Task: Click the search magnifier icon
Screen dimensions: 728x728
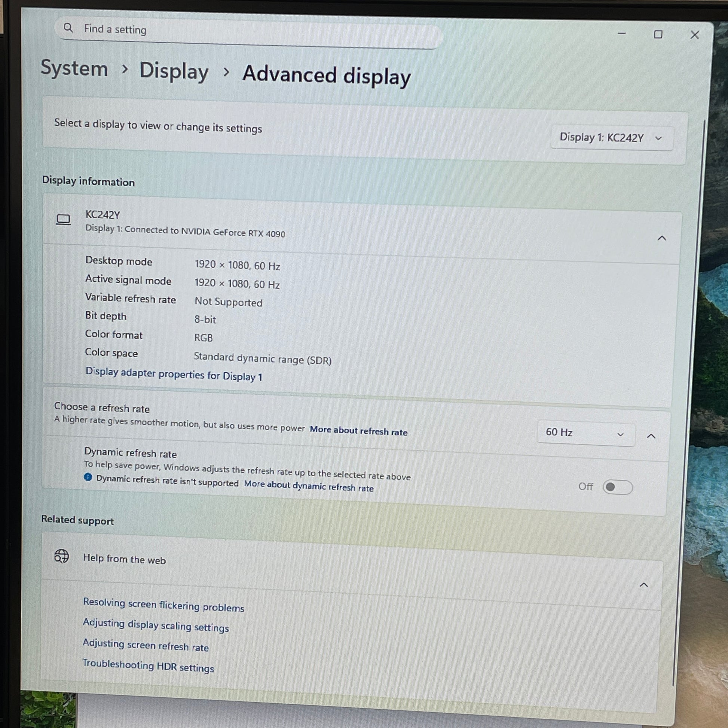Action: pos(68,28)
